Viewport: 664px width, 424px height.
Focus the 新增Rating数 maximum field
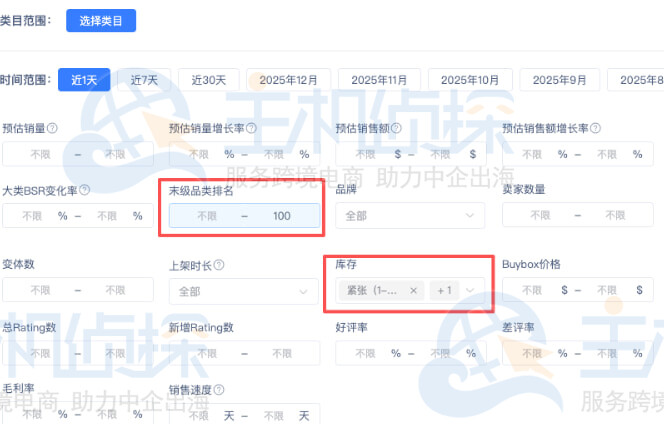point(282,353)
